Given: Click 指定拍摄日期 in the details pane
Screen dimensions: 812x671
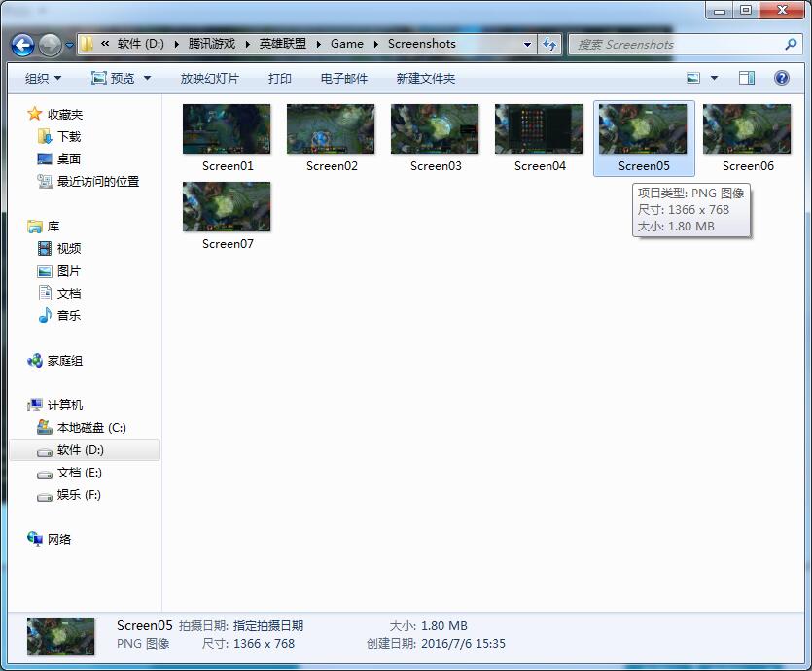Looking at the screenshot, I should click(268, 626).
